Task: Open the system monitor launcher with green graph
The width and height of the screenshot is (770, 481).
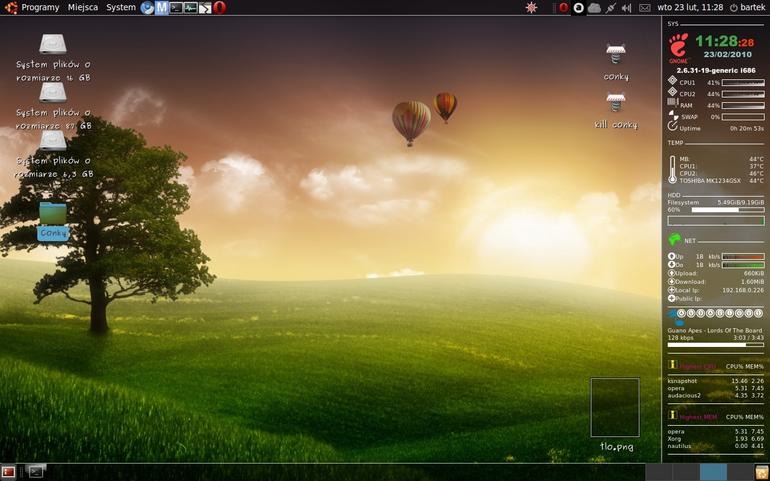Action: pos(191,7)
